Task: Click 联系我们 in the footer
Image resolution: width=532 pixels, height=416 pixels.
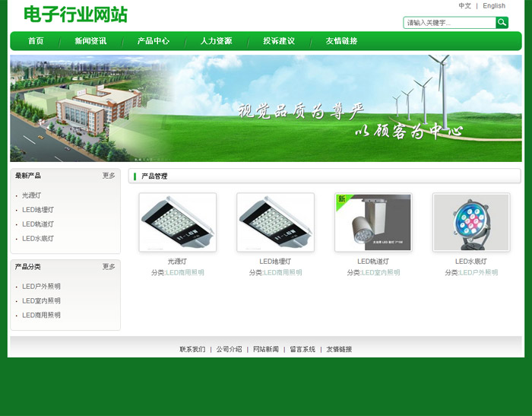Action: pyautogui.click(x=192, y=350)
